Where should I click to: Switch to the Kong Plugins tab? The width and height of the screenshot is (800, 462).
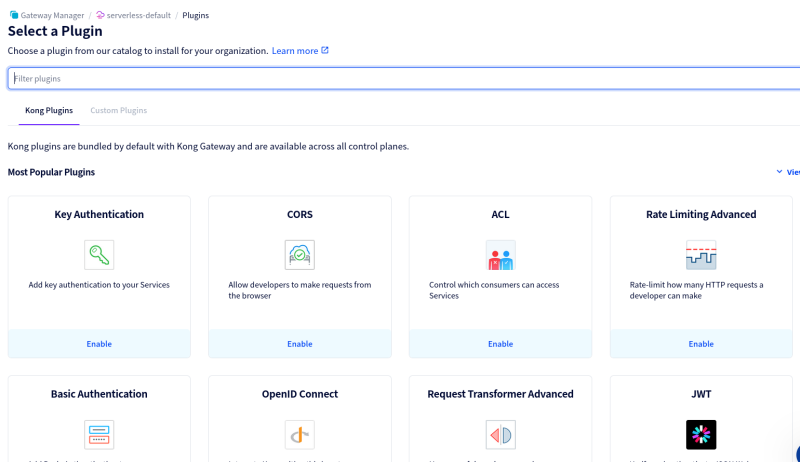tap(49, 110)
